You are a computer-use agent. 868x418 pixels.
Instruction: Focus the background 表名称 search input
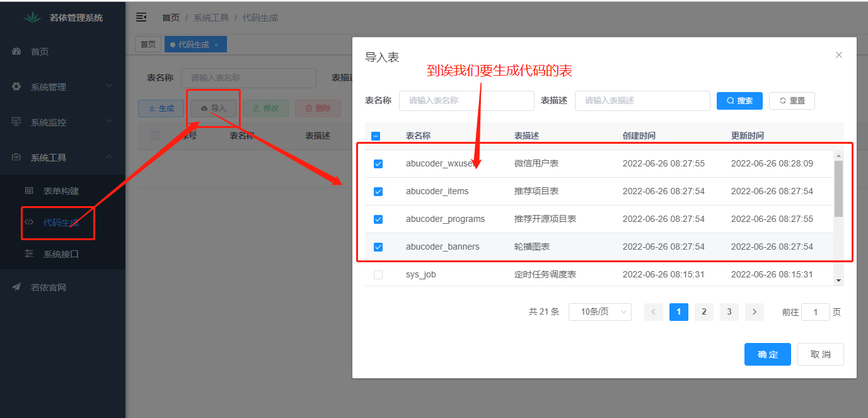pyautogui.click(x=248, y=78)
